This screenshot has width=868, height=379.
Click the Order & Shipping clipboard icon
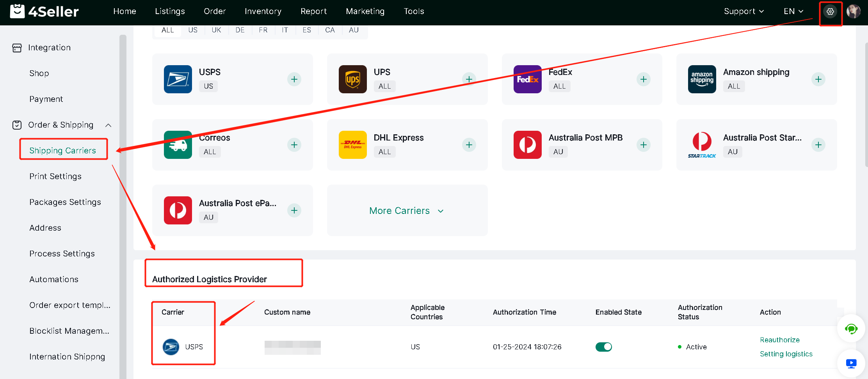[17, 125]
